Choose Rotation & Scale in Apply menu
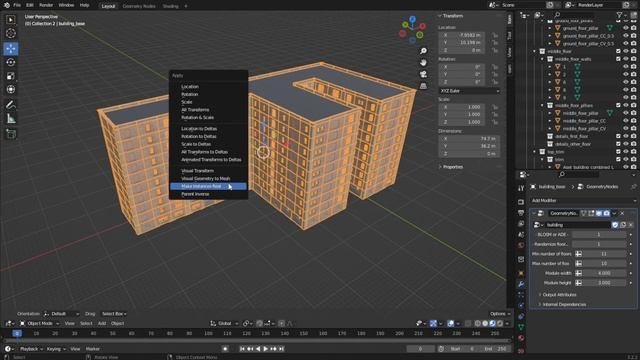 click(198, 118)
